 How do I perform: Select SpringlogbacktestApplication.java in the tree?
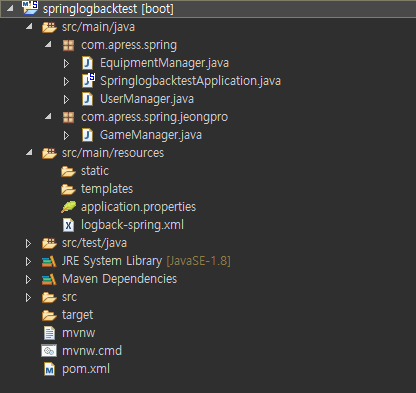pyautogui.click(x=190, y=81)
